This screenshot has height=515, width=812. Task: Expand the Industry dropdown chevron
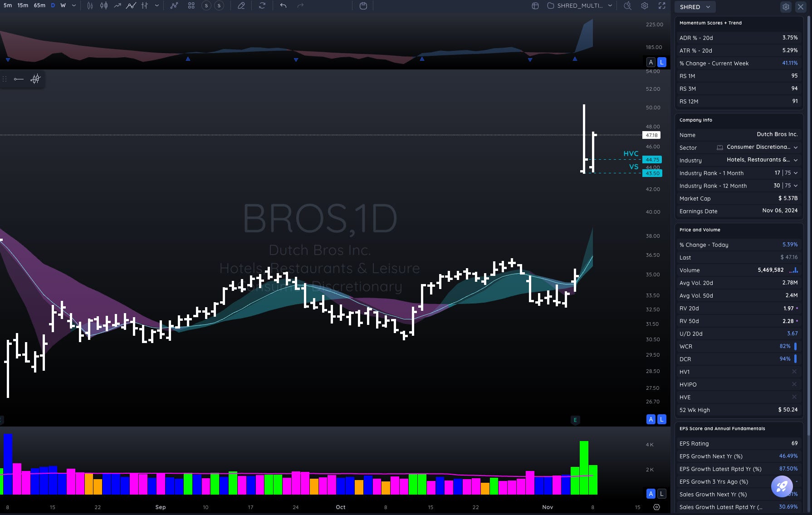point(796,160)
